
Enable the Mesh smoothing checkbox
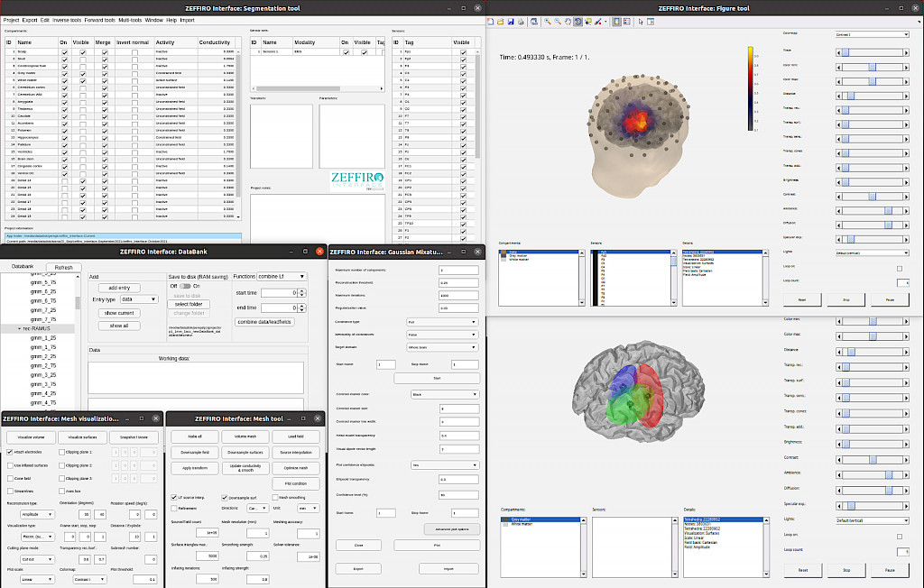tap(273, 497)
